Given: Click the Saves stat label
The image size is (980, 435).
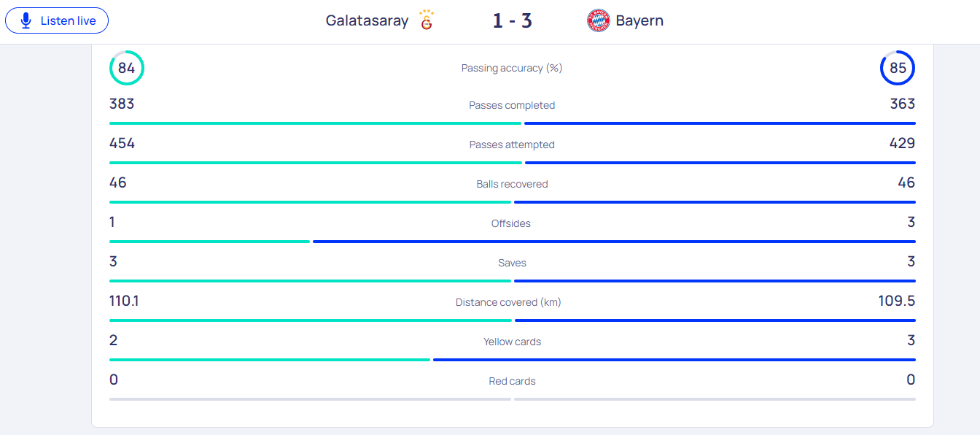Looking at the screenshot, I should 512,263.
